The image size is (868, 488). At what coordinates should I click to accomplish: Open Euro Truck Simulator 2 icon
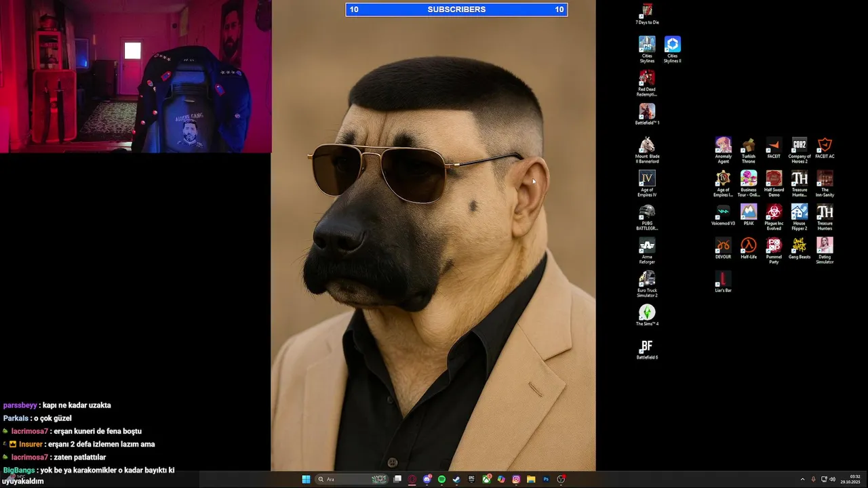click(647, 284)
